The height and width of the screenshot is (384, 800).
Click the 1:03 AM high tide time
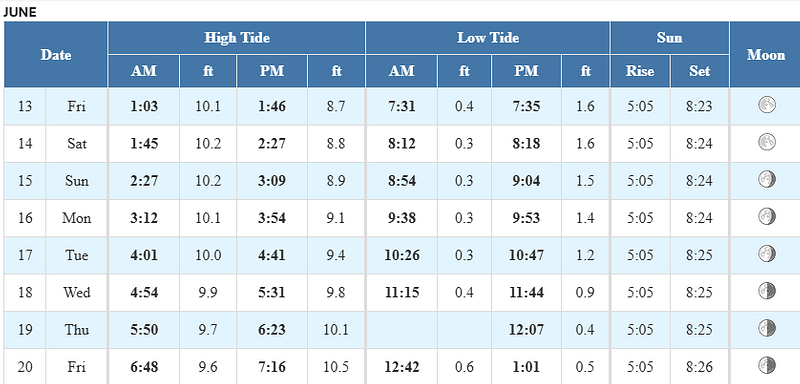143,107
